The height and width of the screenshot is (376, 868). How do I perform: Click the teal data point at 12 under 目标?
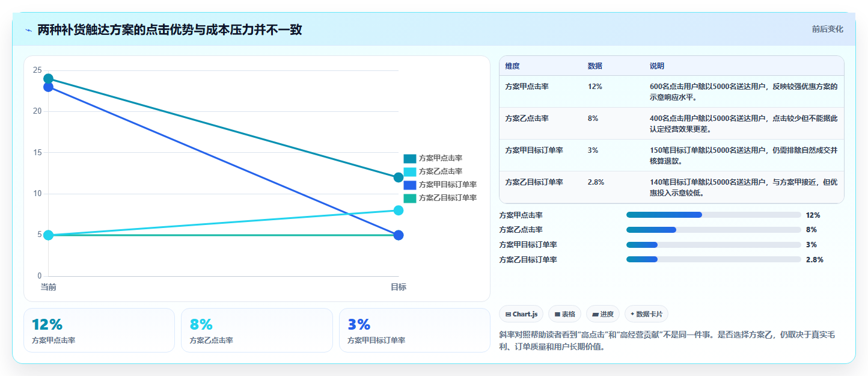point(399,177)
